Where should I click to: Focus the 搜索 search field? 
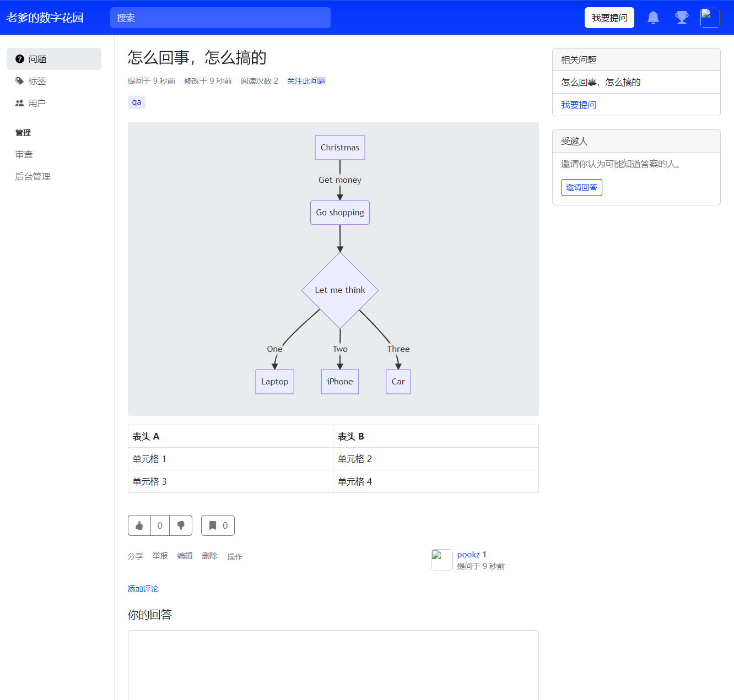tap(220, 18)
